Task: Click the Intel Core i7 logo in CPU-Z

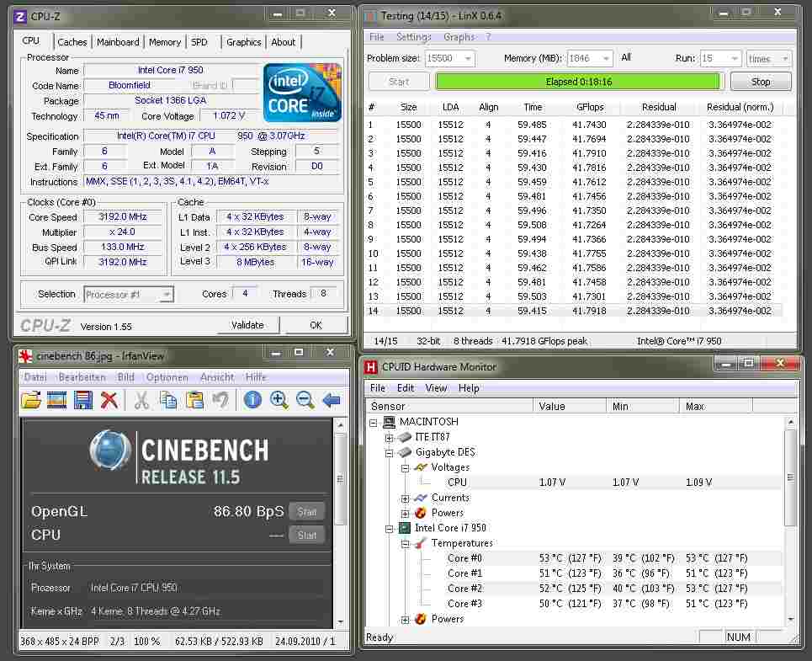Action: [302, 93]
